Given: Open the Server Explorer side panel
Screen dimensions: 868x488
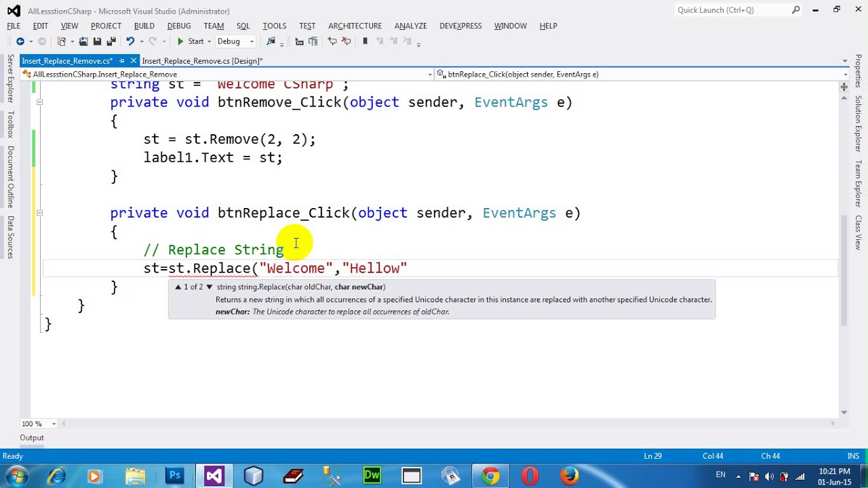Looking at the screenshot, I should pos(10,79).
